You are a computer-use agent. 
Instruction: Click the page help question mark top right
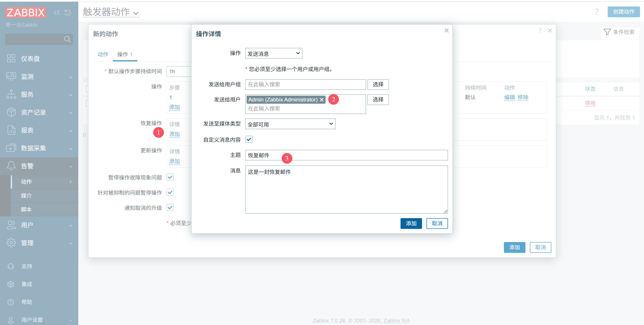(597, 12)
